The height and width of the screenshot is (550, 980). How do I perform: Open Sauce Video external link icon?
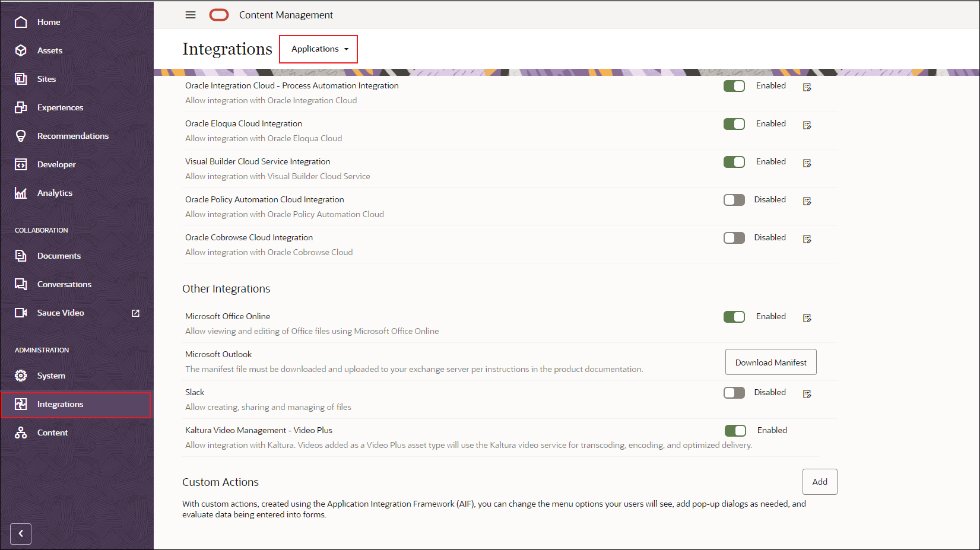pyautogui.click(x=135, y=313)
